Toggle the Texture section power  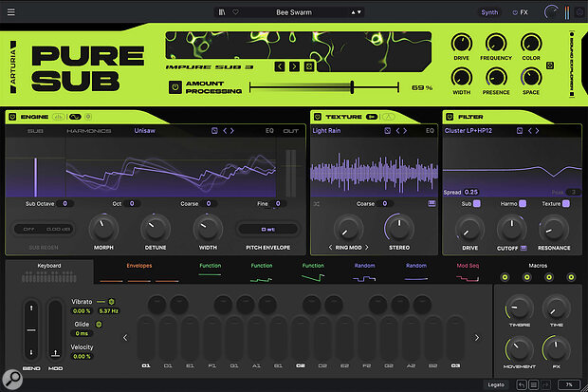[x=318, y=117]
